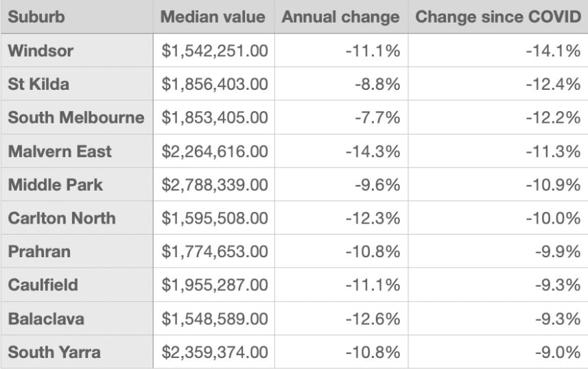This screenshot has width=588, height=369.
Task: Select the $2,788,339.00 median value cell
Action: [x=215, y=185]
